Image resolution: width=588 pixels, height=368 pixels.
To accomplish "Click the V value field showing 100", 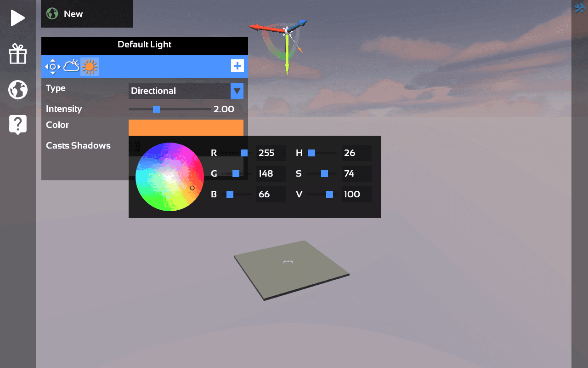I will coord(356,194).
